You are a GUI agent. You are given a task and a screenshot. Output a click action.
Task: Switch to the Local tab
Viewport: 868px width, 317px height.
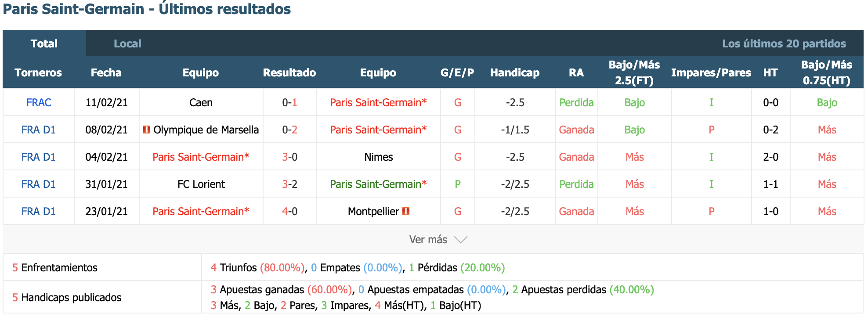[127, 43]
